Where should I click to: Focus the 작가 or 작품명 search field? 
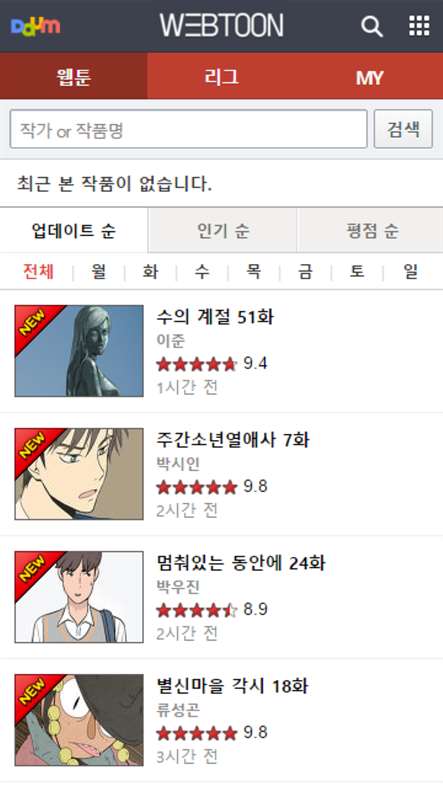point(188,129)
